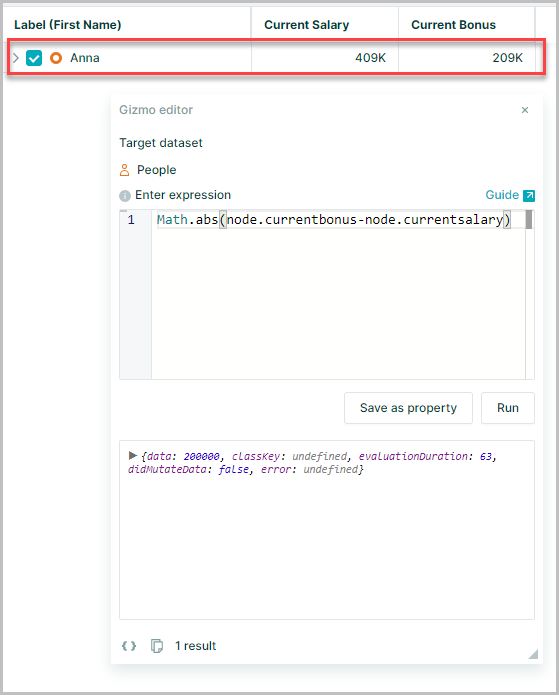Click Save as property button
Screen dimensions: 559x695
(408, 408)
